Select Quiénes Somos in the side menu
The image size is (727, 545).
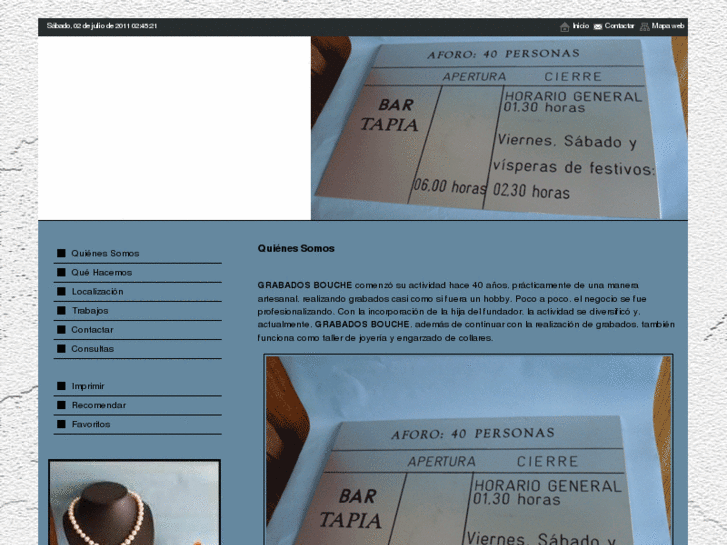click(105, 253)
